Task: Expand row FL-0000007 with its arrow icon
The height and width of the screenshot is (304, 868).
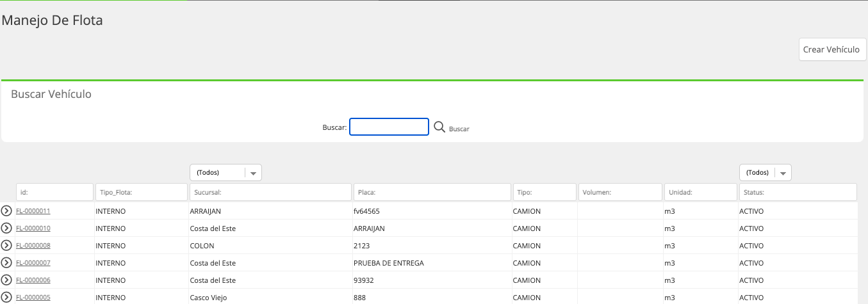Action: pyautogui.click(x=7, y=262)
